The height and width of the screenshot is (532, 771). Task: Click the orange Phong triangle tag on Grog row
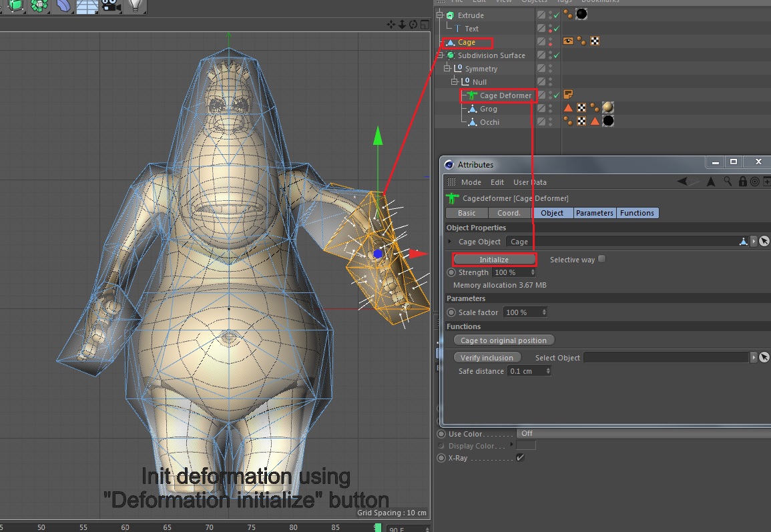pos(568,107)
